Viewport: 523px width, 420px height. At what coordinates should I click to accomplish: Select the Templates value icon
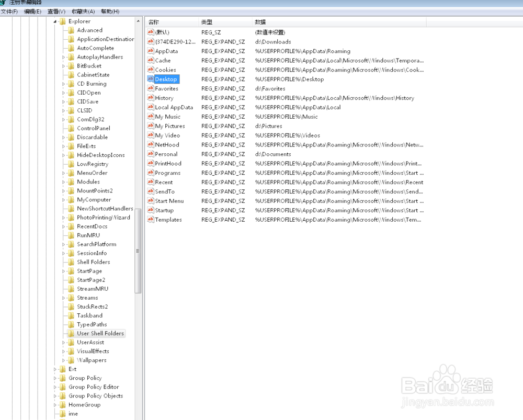(150, 220)
